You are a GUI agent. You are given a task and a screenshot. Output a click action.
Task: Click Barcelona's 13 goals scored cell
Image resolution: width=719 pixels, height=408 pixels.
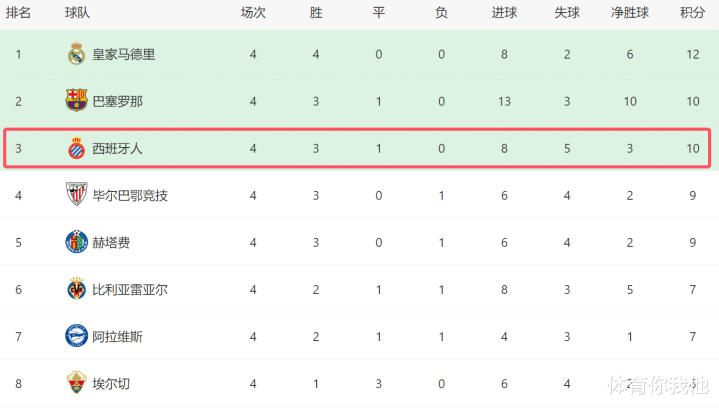[x=504, y=101]
